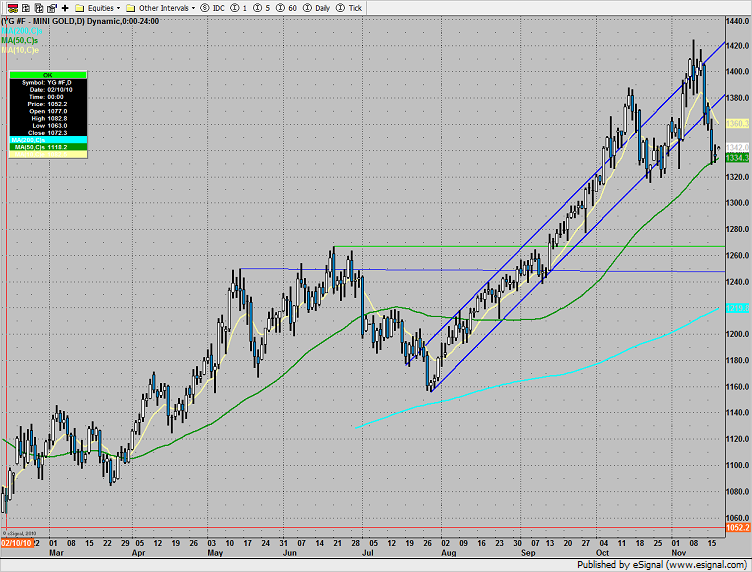
Task: Click the orange 02/10/10 cursor date label
Action: tap(17, 543)
